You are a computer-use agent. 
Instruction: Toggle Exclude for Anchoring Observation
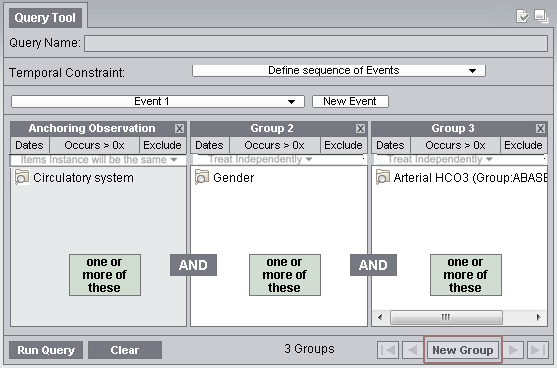click(x=162, y=145)
